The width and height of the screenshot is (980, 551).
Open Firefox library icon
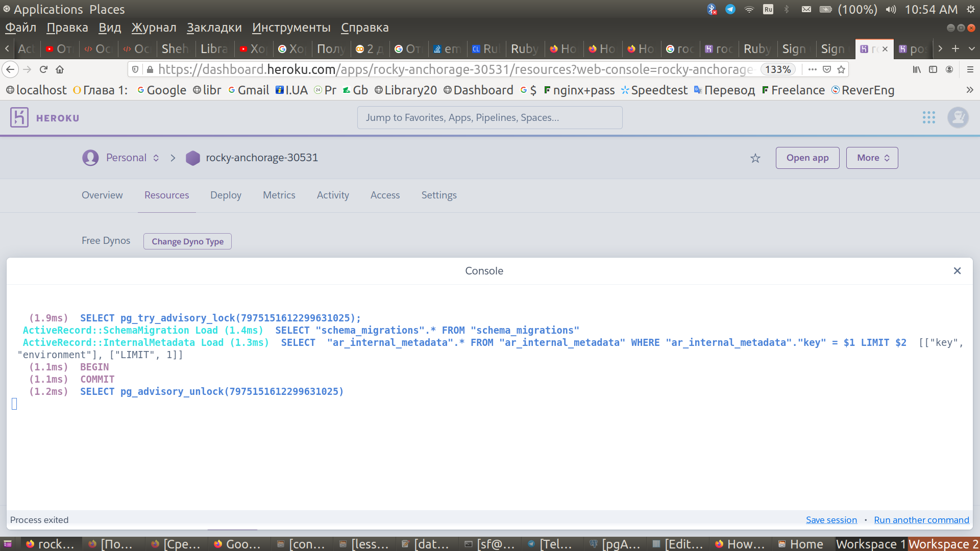coord(917,69)
